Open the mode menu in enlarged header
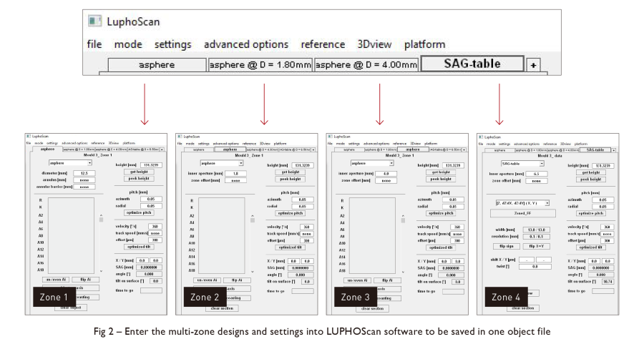This screenshot has width=644, height=344. coord(128,44)
